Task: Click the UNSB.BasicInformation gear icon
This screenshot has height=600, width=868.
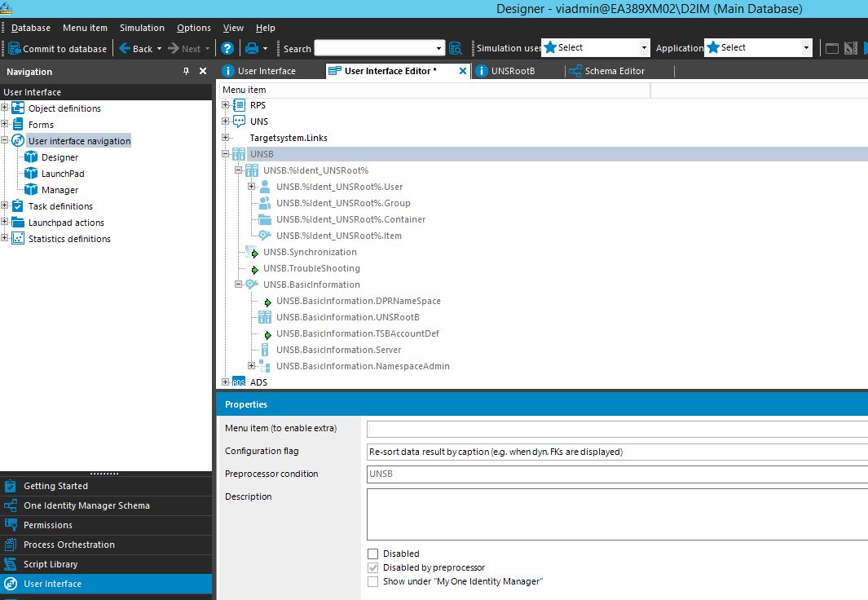Action: pos(252,285)
